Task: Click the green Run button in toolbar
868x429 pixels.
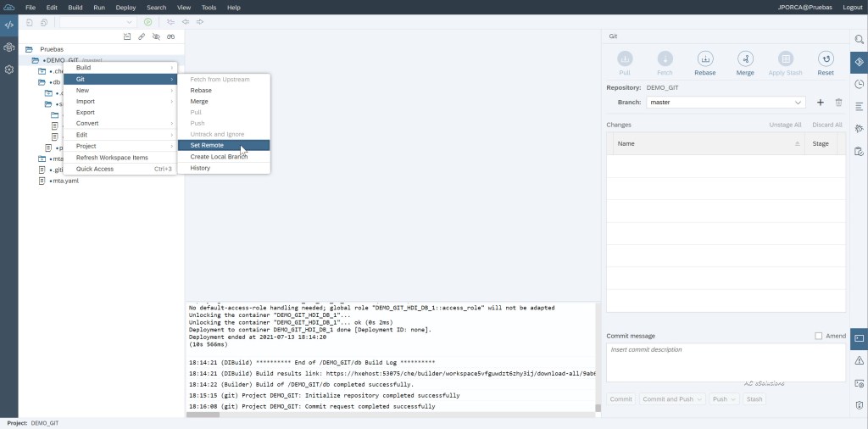Action: [148, 21]
